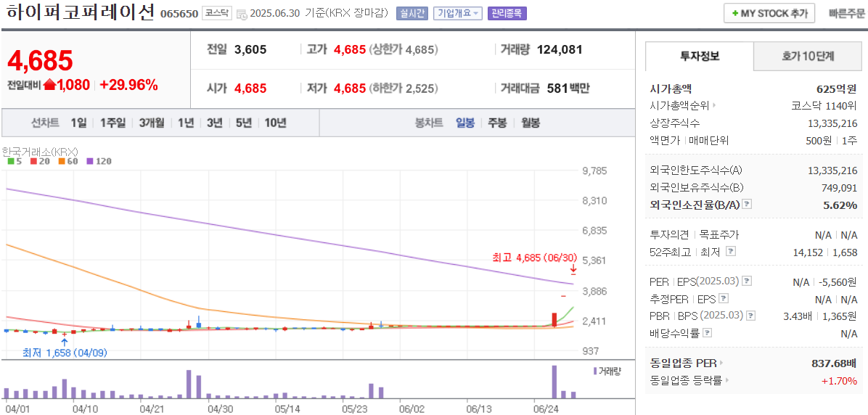This screenshot has height=415, width=868.
Task: Select the 10년 line chart period
Action: pos(275,123)
